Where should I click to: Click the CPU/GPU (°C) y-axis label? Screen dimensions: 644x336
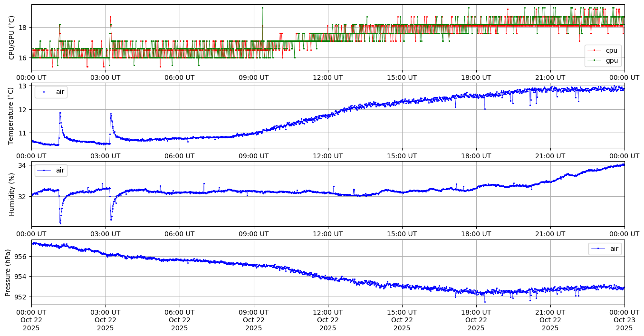coord(12,38)
